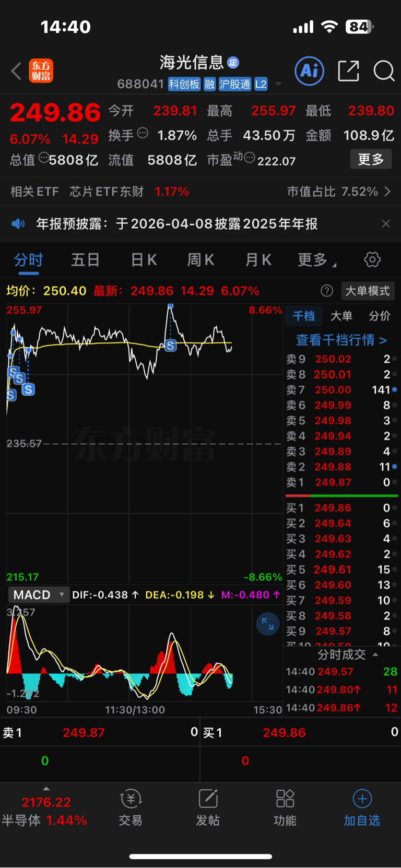Tap the DIF:-0.438 indicator value

pyautogui.click(x=105, y=595)
